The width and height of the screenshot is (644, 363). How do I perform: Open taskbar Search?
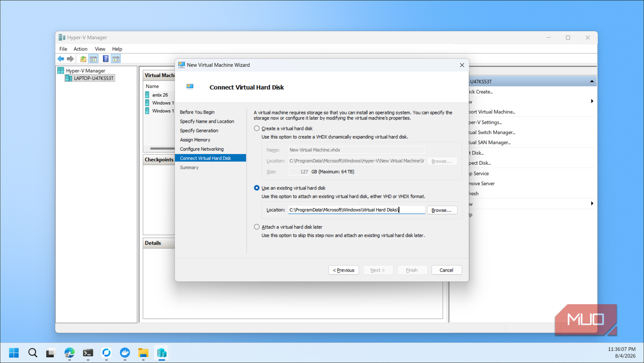[x=33, y=353]
